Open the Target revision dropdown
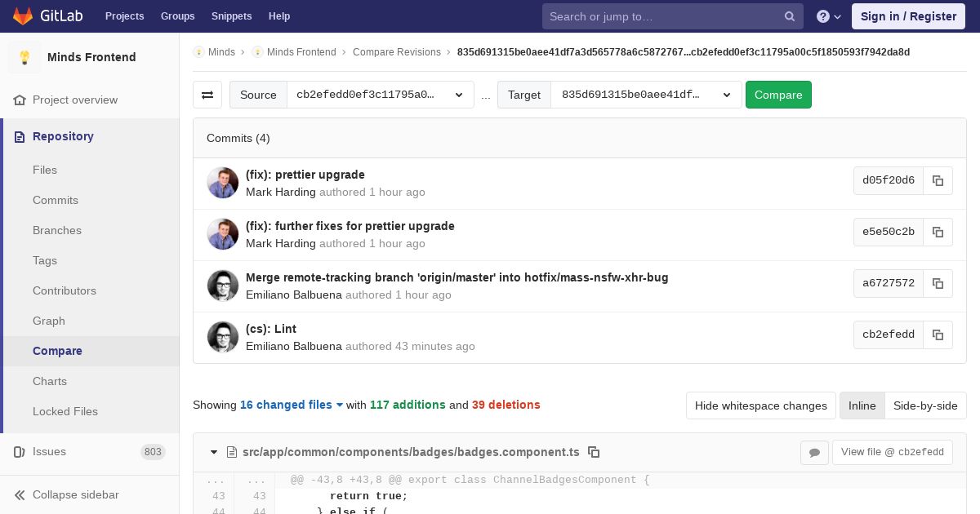 click(x=646, y=95)
